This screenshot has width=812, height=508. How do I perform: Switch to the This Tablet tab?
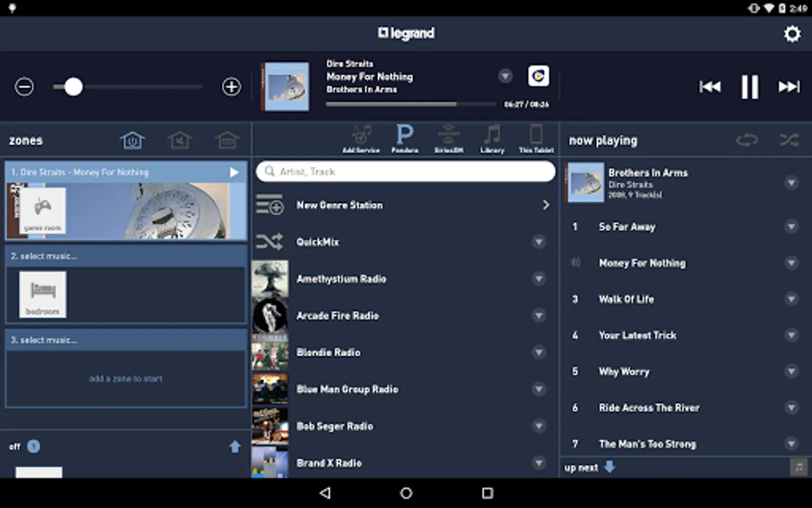tap(536, 139)
